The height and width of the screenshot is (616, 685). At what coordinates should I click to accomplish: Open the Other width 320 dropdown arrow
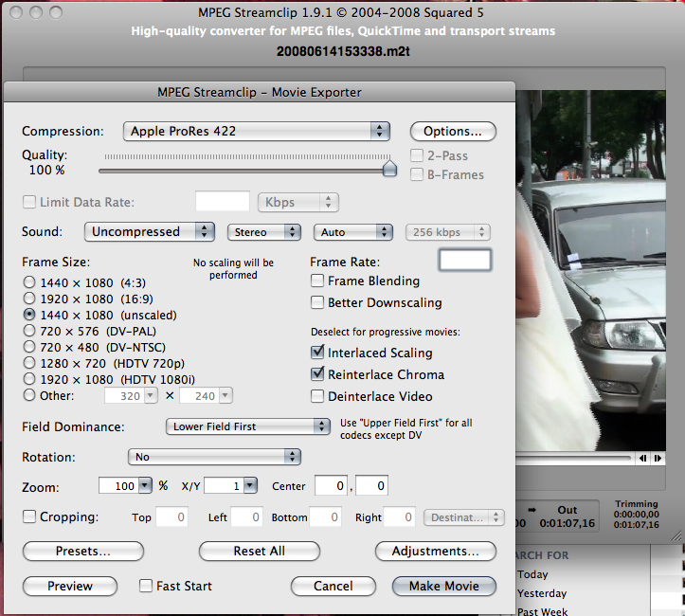151,396
